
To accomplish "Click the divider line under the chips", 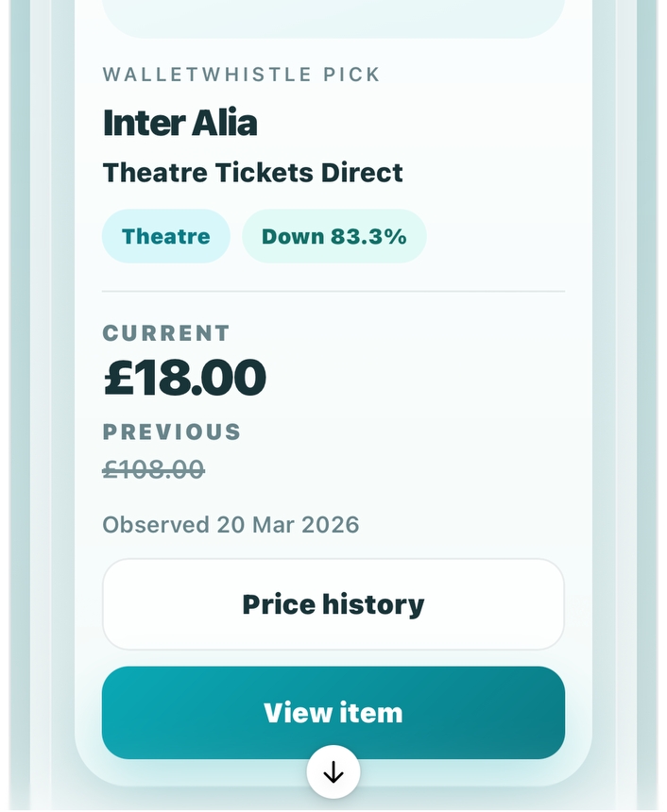I will 333,292.
